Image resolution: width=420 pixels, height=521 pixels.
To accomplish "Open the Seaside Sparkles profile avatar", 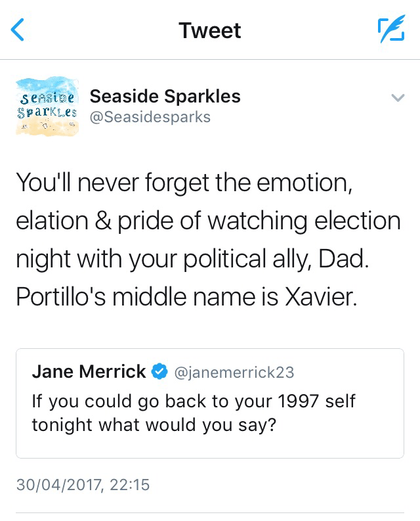I will point(47,106).
